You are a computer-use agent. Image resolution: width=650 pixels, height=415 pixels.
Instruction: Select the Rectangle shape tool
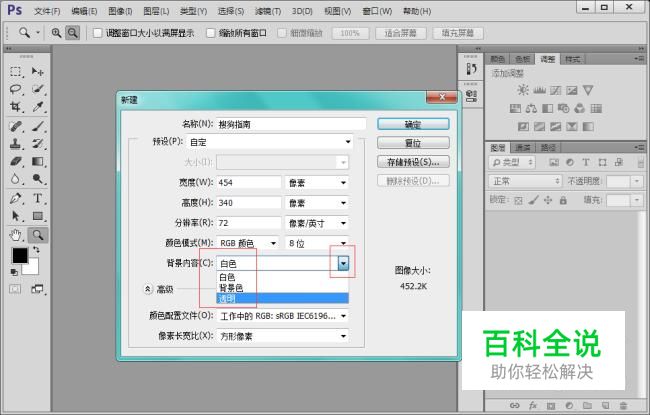(38, 216)
